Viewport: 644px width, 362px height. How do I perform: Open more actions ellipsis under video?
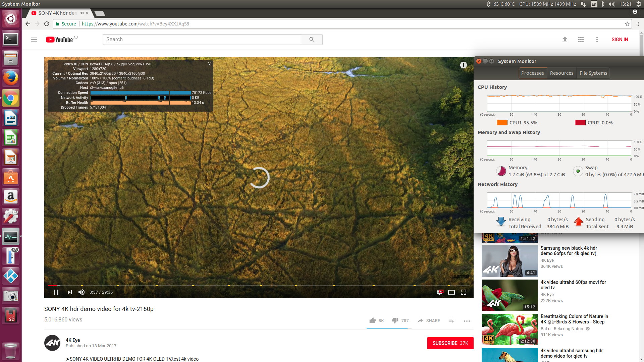(x=467, y=321)
